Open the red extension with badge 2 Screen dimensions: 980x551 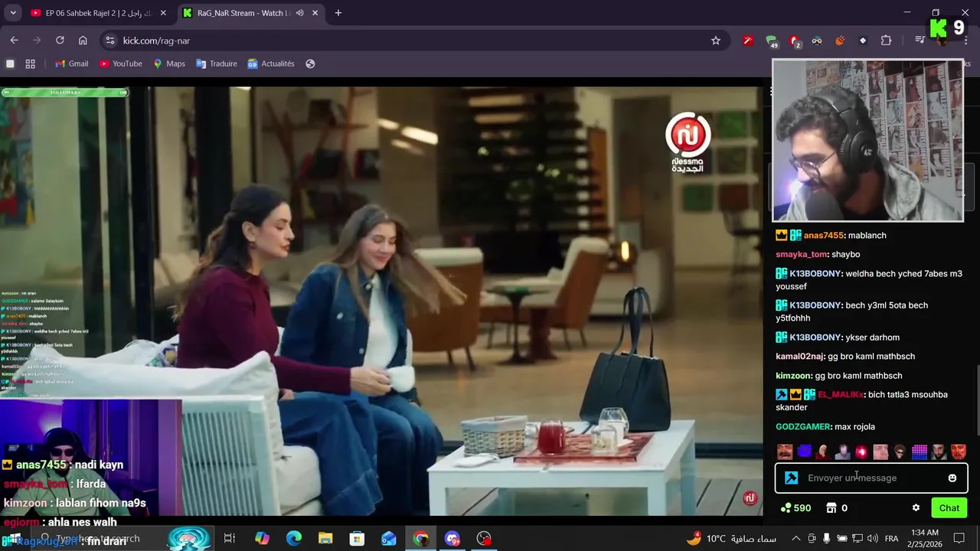(x=795, y=41)
